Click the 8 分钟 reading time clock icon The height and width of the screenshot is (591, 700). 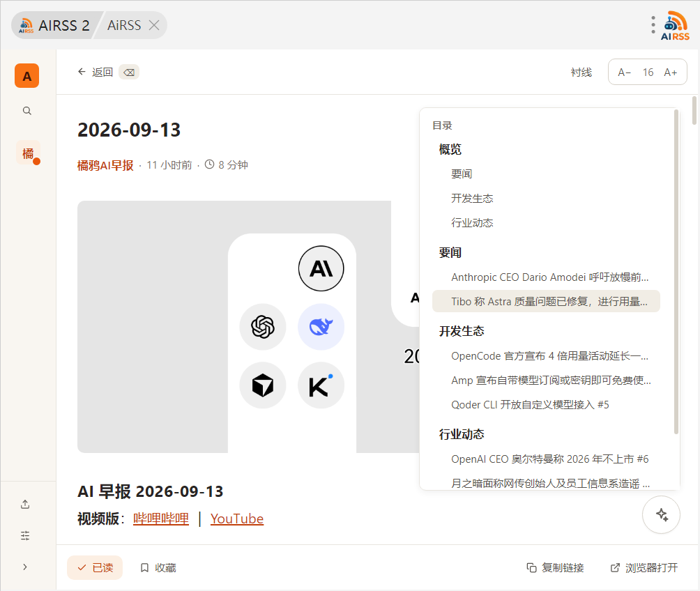pos(209,164)
